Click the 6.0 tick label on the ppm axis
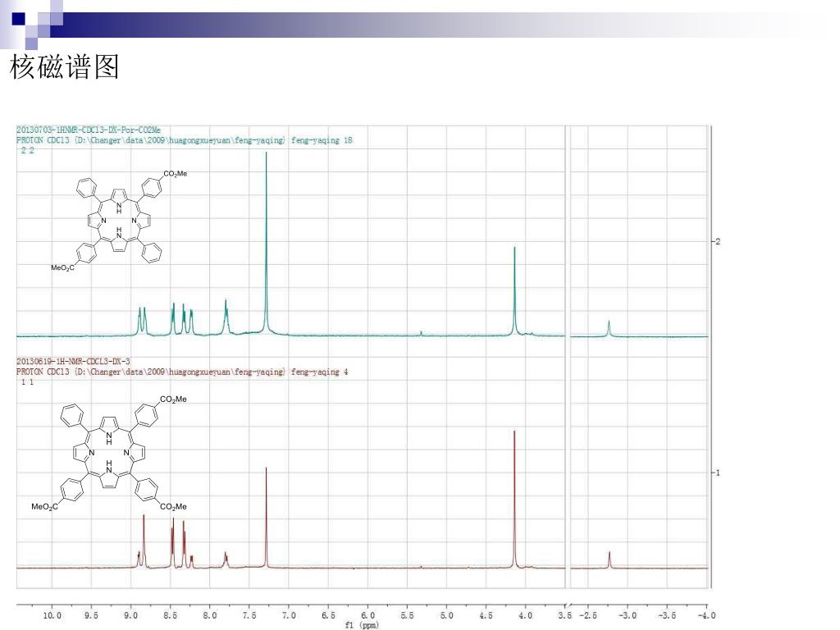 pos(367,615)
